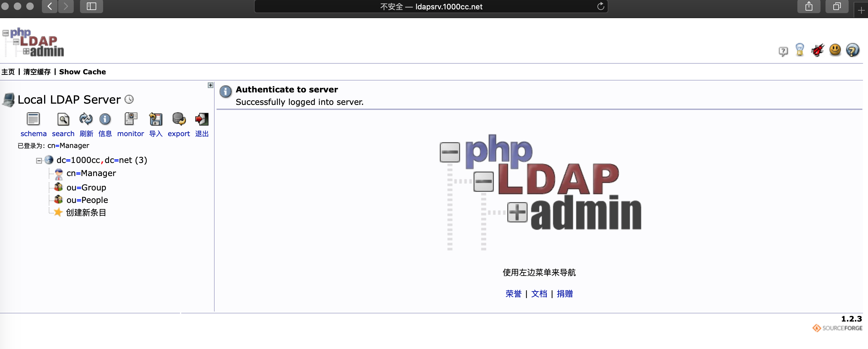Click the phpLDAPadmin logo in header
The width and height of the screenshot is (868, 349).
pos(34,42)
